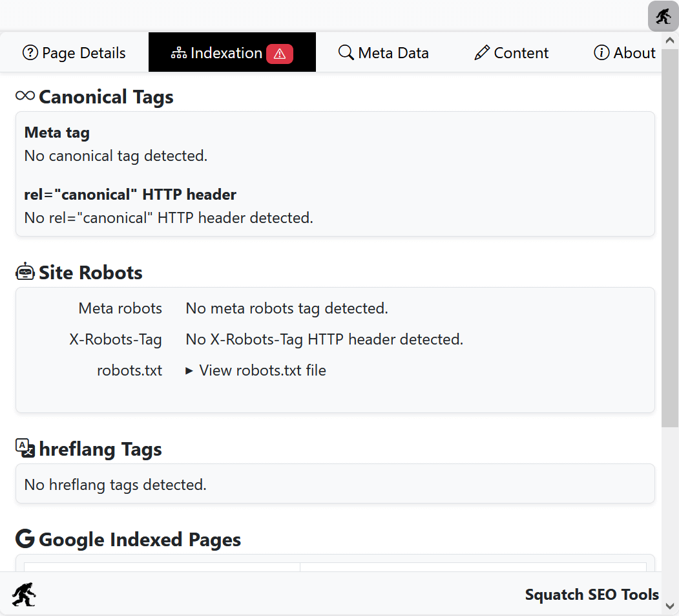Go to the Page Details tab
679x616 pixels.
(74, 52)
